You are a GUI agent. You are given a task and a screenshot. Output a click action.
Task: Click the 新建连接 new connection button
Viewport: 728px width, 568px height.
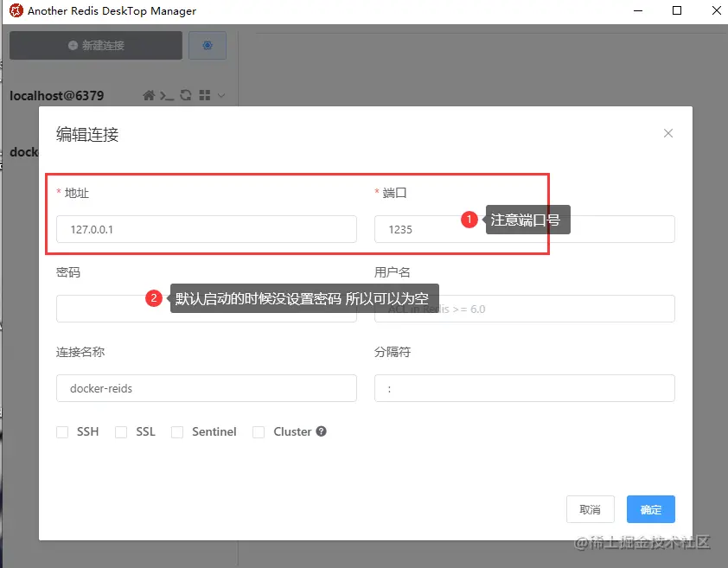(x=96, y=46)
